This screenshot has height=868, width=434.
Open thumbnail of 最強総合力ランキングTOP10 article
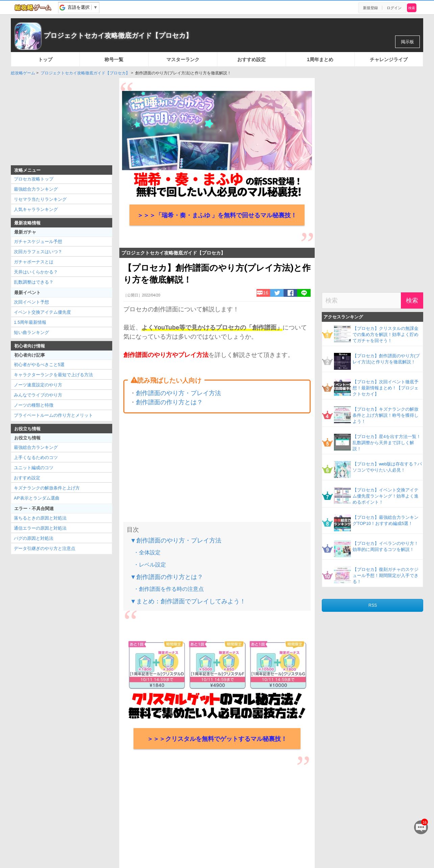click(342, 523)
